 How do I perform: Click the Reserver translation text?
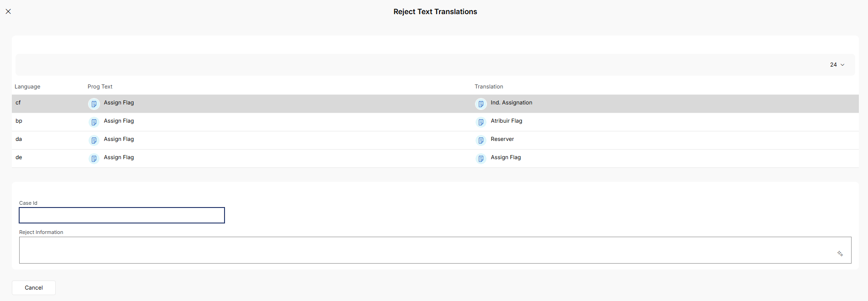[502, 139]
